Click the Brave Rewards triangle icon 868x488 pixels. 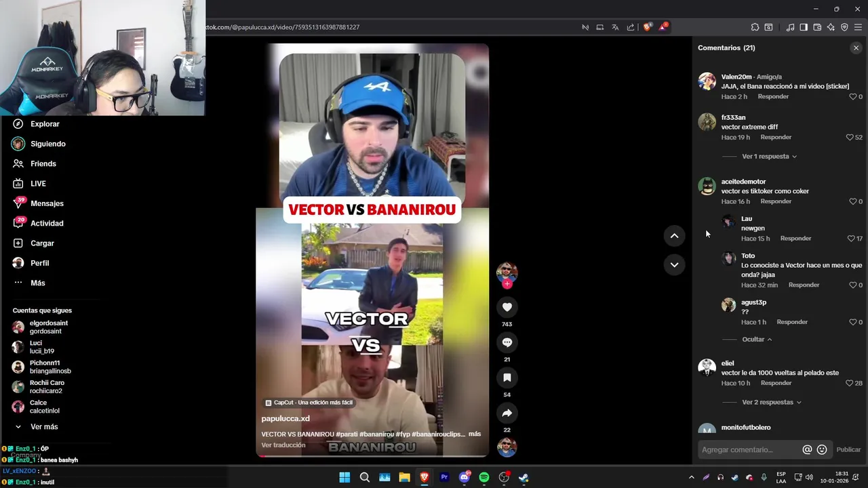[663, 27]
